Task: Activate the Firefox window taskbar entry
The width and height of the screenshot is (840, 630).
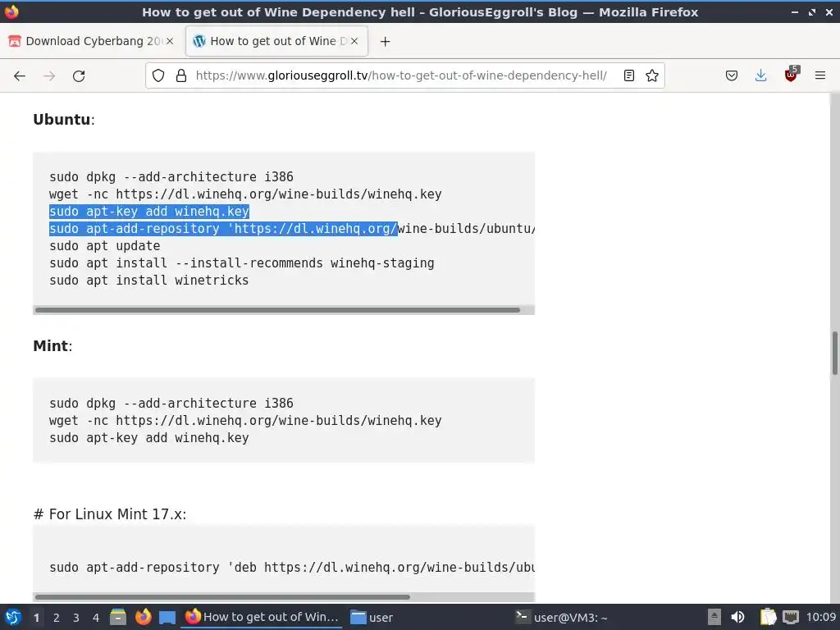Action: tap(262, 617)
